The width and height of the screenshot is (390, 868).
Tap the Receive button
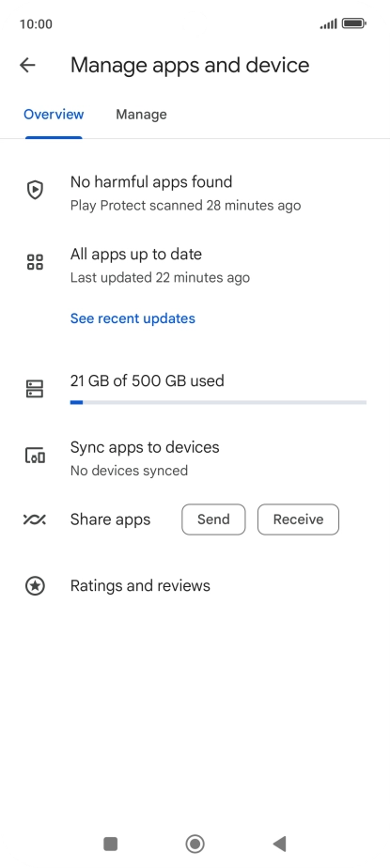point(298,519)
